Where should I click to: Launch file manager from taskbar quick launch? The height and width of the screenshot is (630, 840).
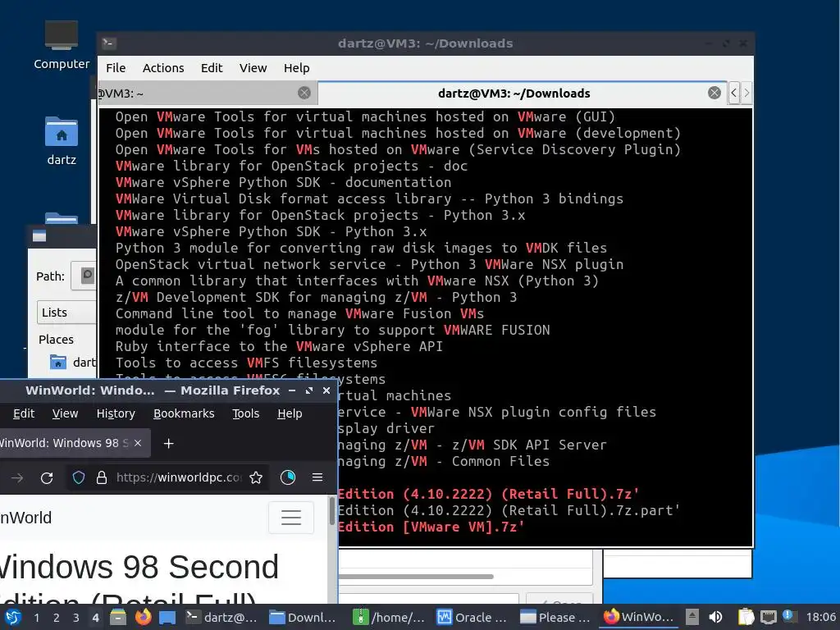118,617
